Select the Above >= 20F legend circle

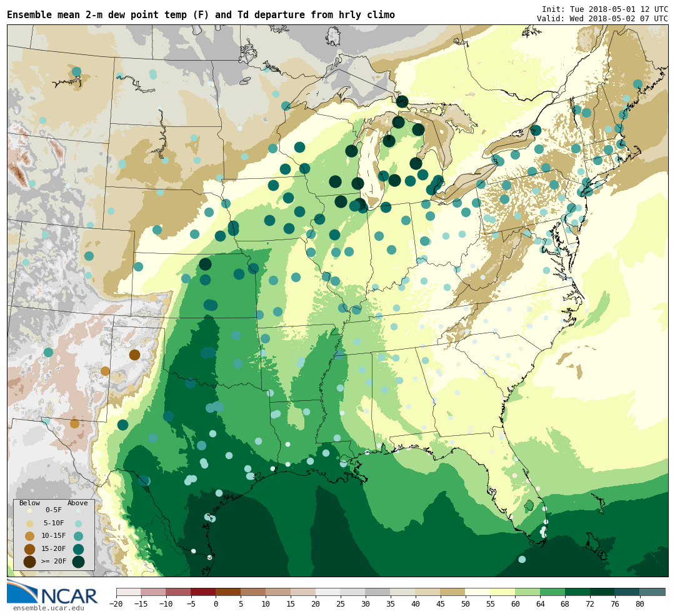[78, 562]
